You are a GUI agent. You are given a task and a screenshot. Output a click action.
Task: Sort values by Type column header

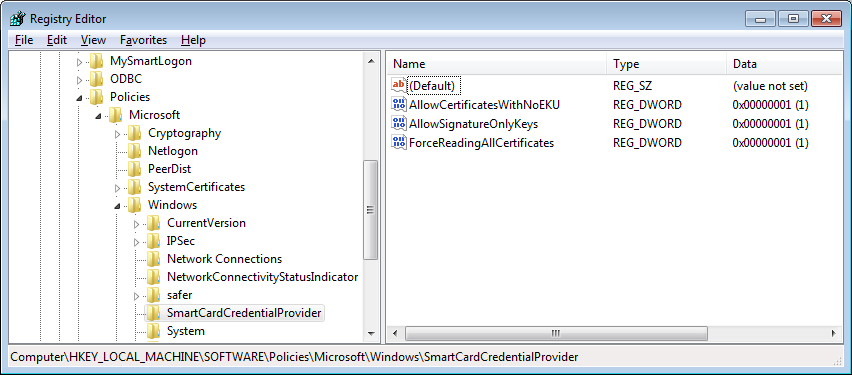(667, 64)
